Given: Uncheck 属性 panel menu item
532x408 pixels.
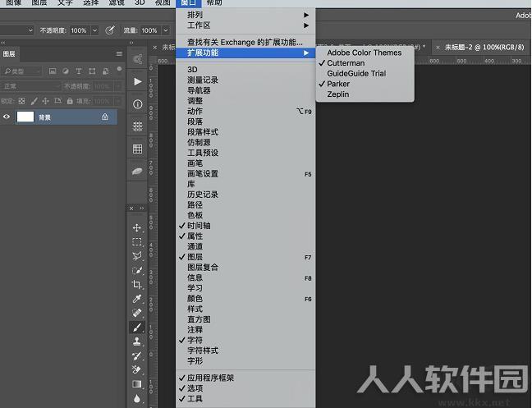Looking at the screenshot, I should [x=245, y=236].
